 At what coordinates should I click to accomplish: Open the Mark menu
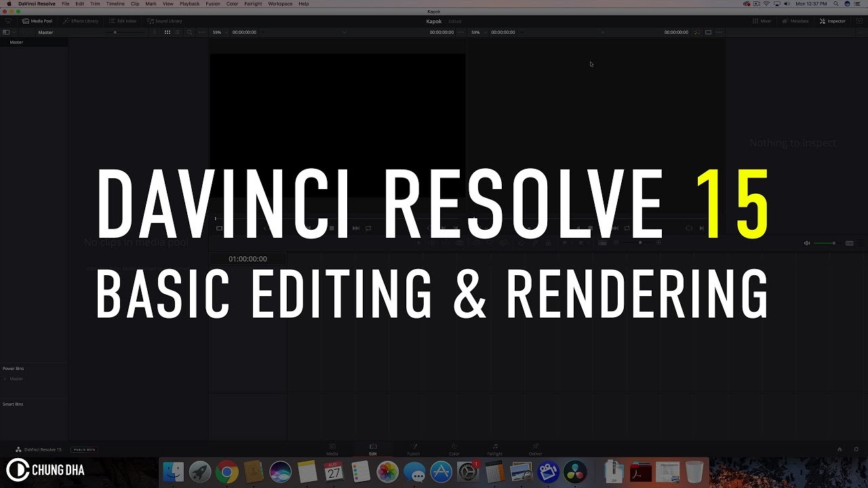151,4
